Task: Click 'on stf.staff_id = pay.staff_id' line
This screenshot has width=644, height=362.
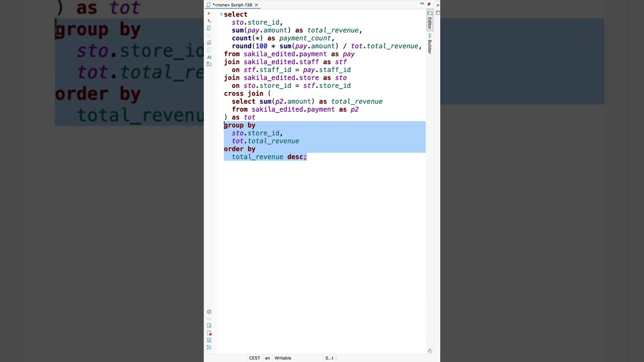Action: pyautogui.click(x=291, y=70)
